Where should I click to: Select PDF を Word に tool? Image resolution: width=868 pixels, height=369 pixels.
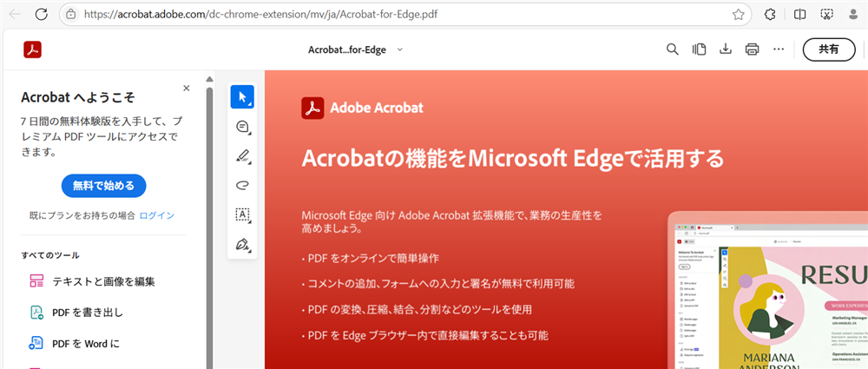tap(85, 344)
